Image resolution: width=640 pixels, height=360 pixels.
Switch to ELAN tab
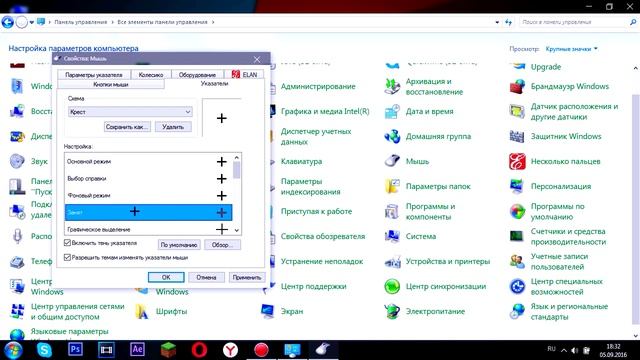[244, 75]
